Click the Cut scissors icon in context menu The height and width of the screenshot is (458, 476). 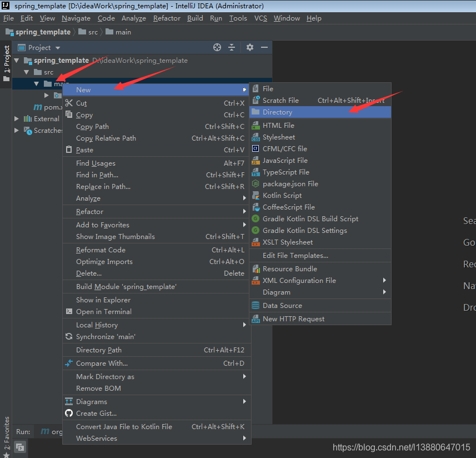tap(69, 103)
